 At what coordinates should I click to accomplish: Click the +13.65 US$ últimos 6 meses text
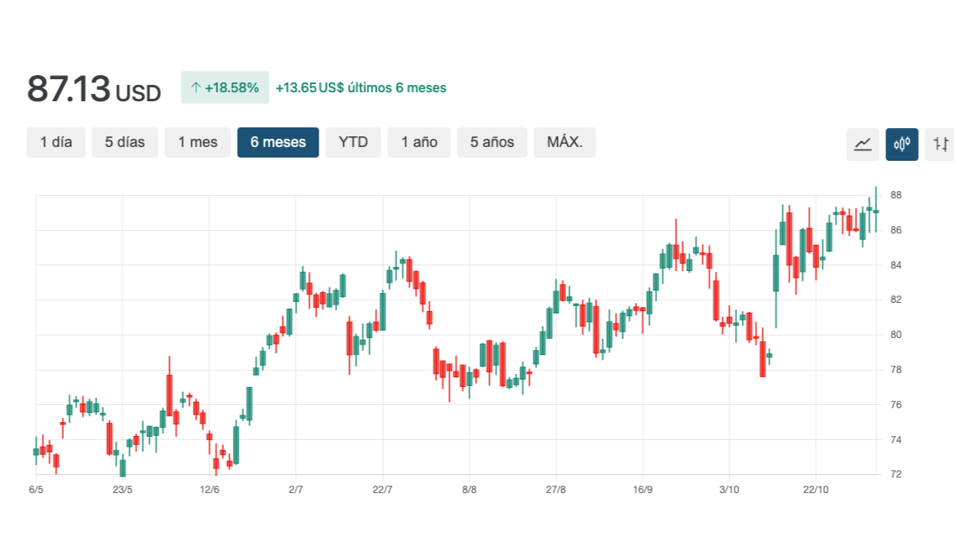[x=361, y=87]
